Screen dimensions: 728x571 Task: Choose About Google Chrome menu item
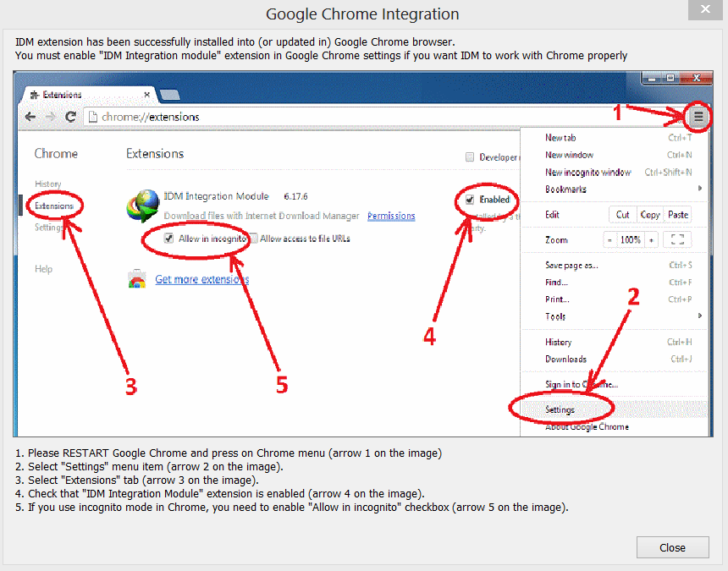pos(613,426)
